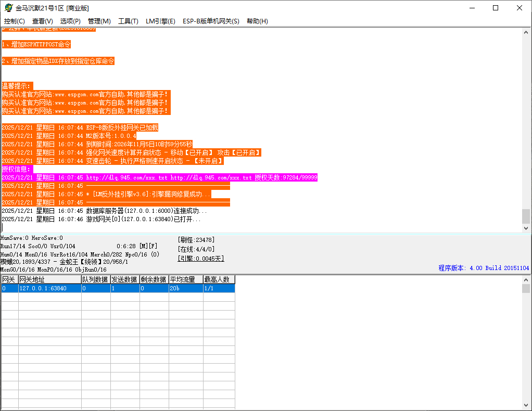Viewport: 532px width, 411px height.
Task: Open the 管理(M) menu
Action: pos(99,21)
